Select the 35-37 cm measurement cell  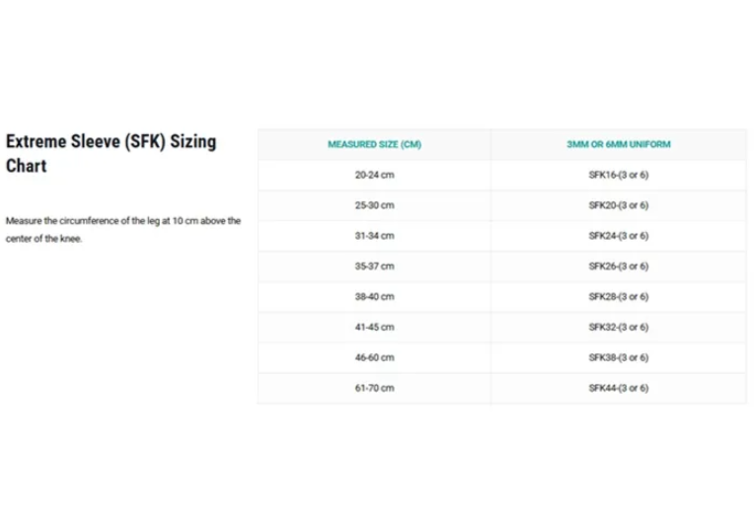(x=375, y=266)
